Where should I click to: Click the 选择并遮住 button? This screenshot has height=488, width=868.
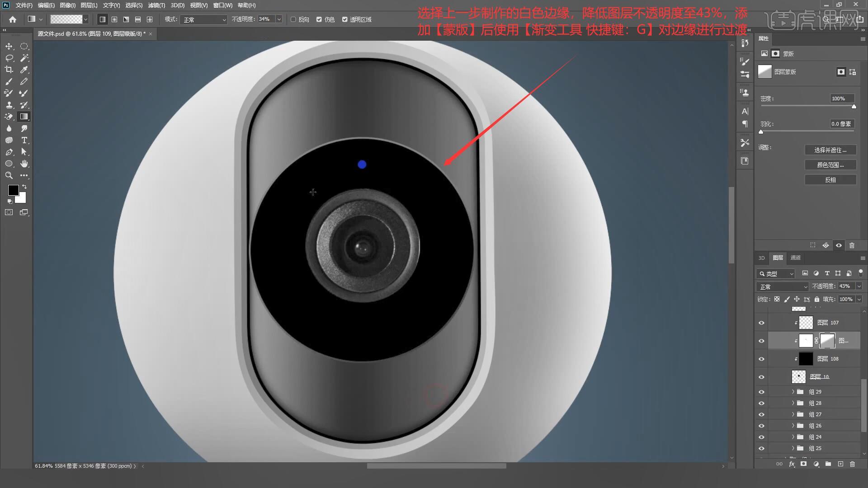[830, 150]
